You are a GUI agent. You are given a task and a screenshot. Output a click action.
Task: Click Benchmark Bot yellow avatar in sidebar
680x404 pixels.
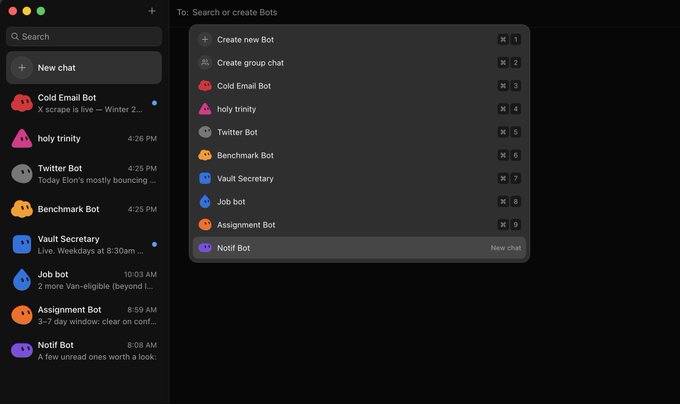click(x=22, y=209)
